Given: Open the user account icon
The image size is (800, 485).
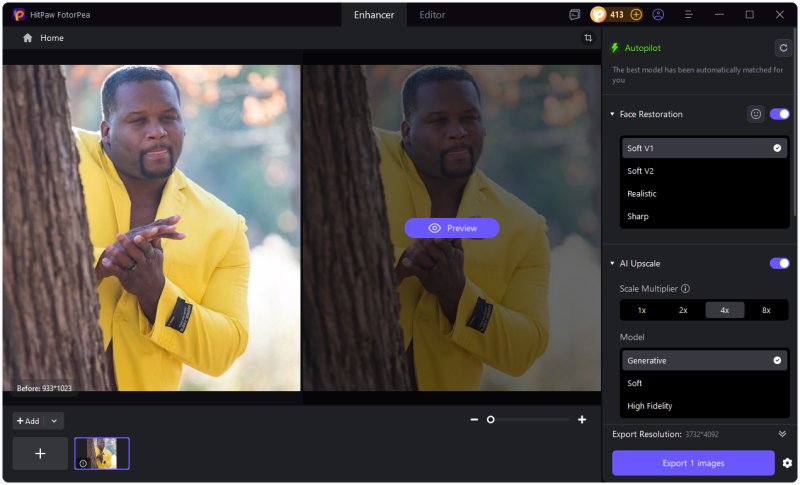Looking at the screenshot, I should click(x=658, y=15).
